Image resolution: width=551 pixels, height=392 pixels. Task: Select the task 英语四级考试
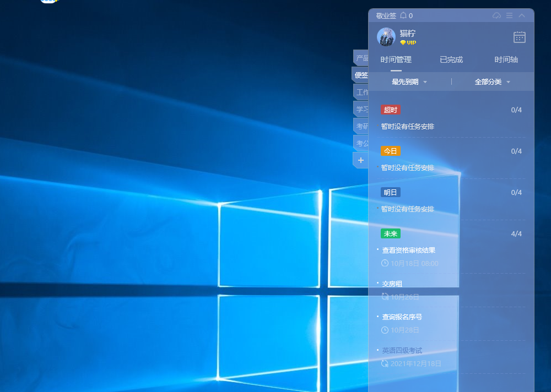point(402,351)
